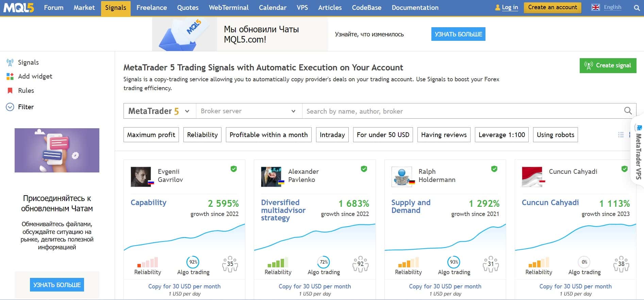Click the 92% Algo trading circle

point(193,262)
